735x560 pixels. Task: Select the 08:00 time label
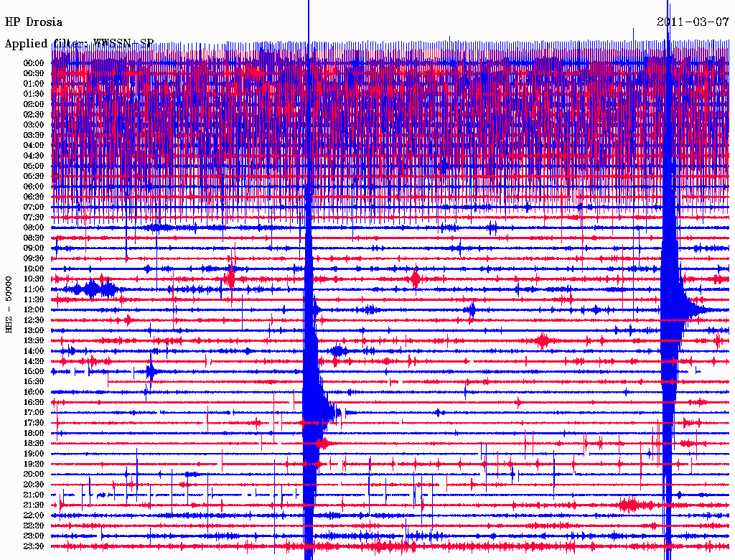pyautogui.click(x=34, y=228)
